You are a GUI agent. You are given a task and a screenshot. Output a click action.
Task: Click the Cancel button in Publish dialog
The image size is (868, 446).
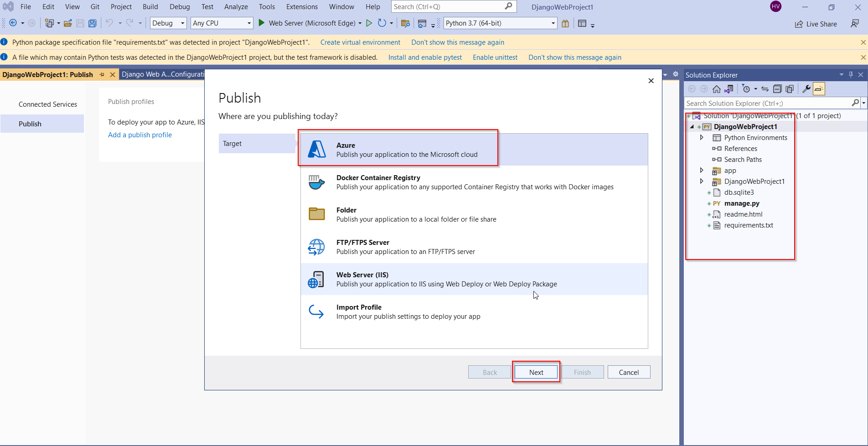(x=629, y=372)
